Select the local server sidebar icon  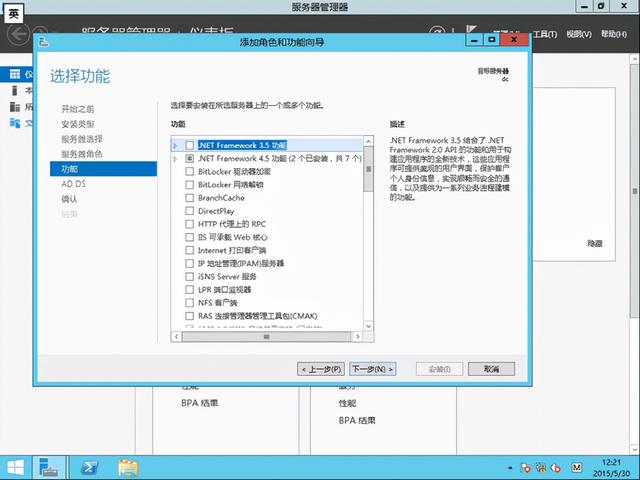pos(15,90)
